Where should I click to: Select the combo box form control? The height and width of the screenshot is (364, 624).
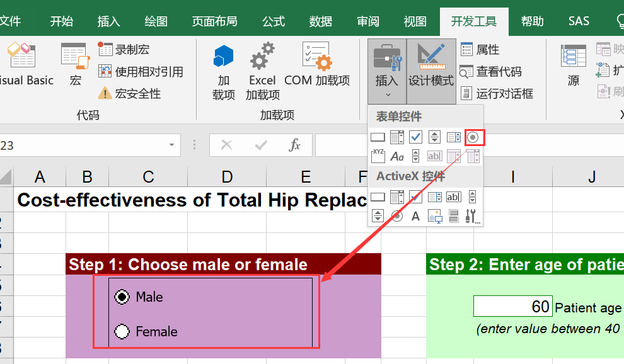coord(396,137)
